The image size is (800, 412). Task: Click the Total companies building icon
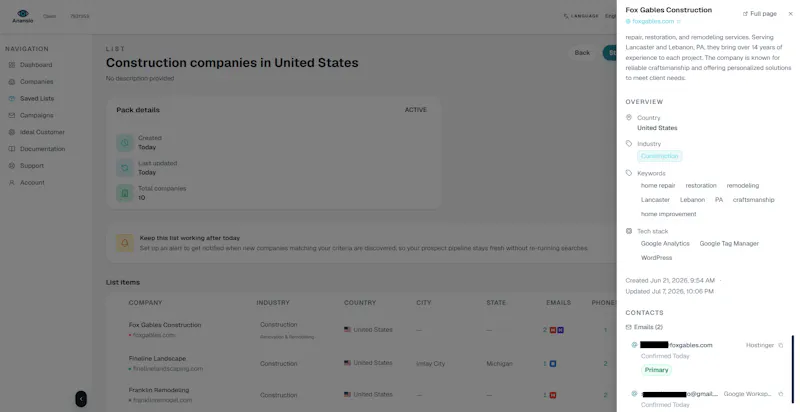tap(124, 193)
